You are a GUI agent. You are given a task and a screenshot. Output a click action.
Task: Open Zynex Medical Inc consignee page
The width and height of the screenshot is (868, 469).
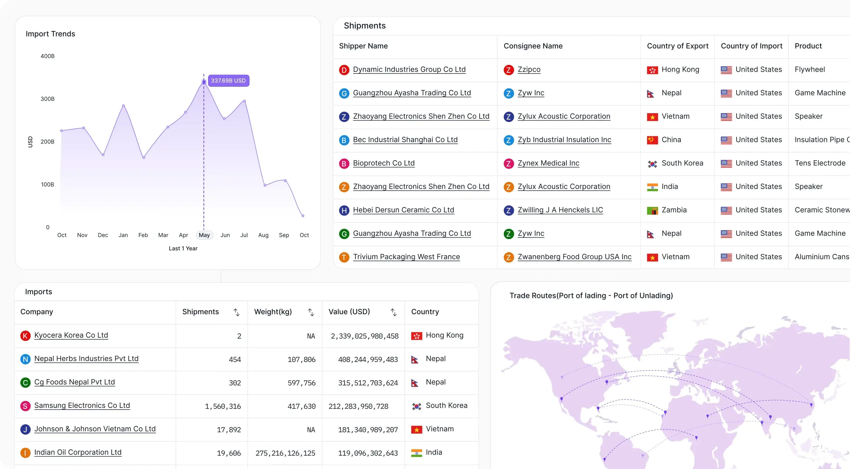[x=548, y=163]
